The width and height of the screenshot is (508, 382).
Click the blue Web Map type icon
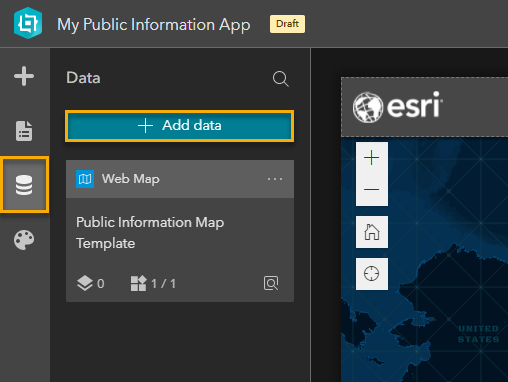pos(85,179)
